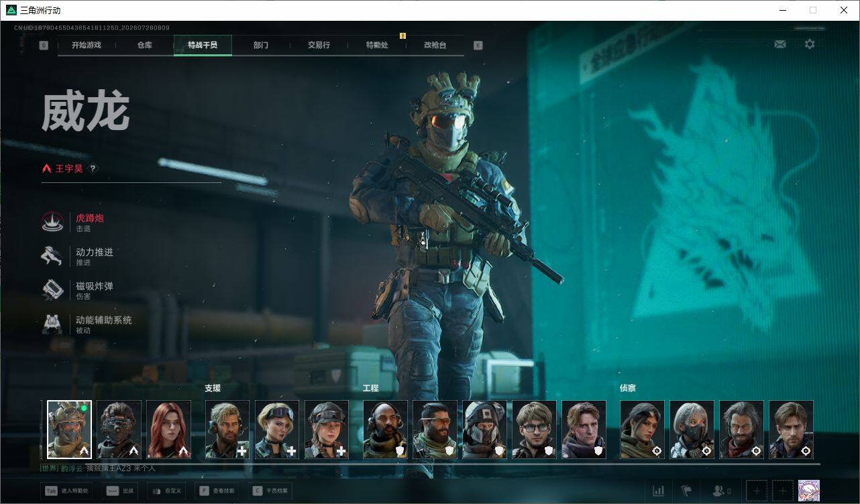Select the 动能辅助系统 passive skill
Screen dimensions: 860x504
point(87,324)
